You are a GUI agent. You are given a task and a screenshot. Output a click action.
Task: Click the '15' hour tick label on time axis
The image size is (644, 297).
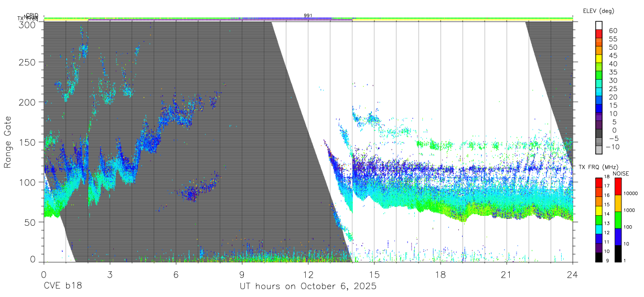pos(374,274)
